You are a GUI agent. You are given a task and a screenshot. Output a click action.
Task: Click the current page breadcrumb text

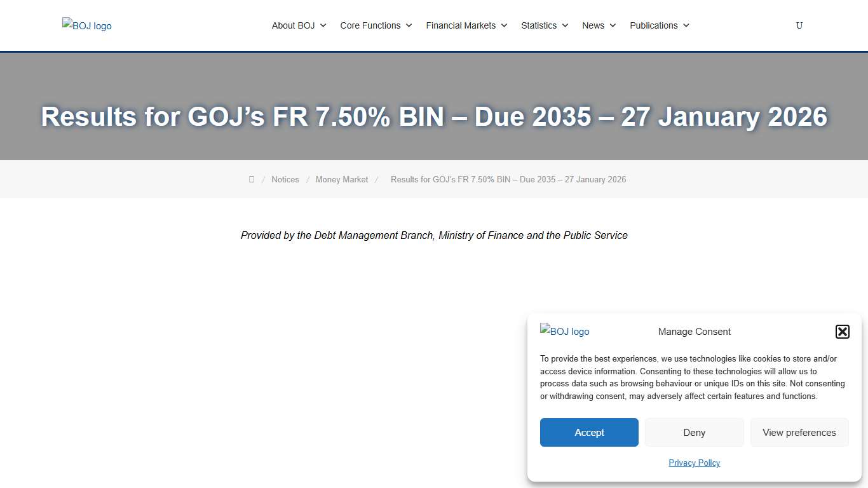[508, 179]
